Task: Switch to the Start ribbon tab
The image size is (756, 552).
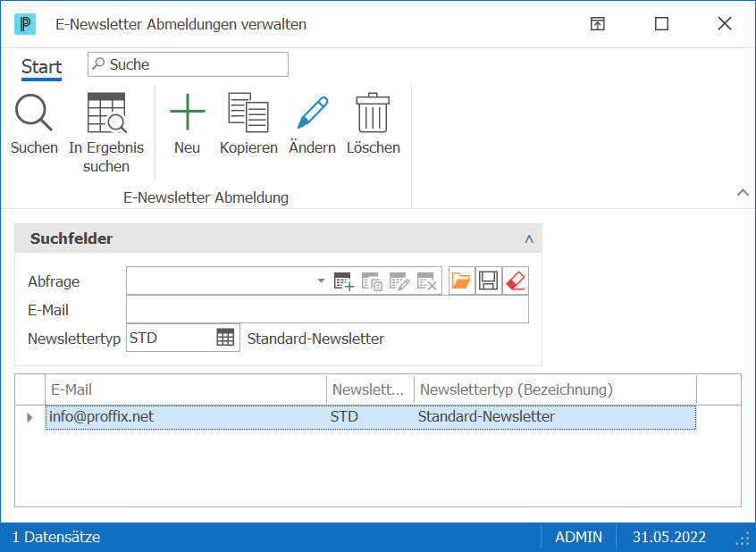Action: [41, 66]
